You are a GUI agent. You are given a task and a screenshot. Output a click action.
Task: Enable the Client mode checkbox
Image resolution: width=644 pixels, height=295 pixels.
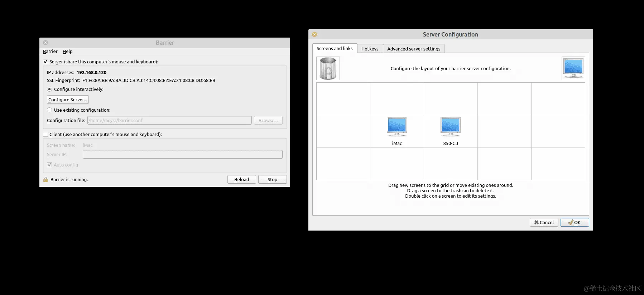click(x=45, y=134)
